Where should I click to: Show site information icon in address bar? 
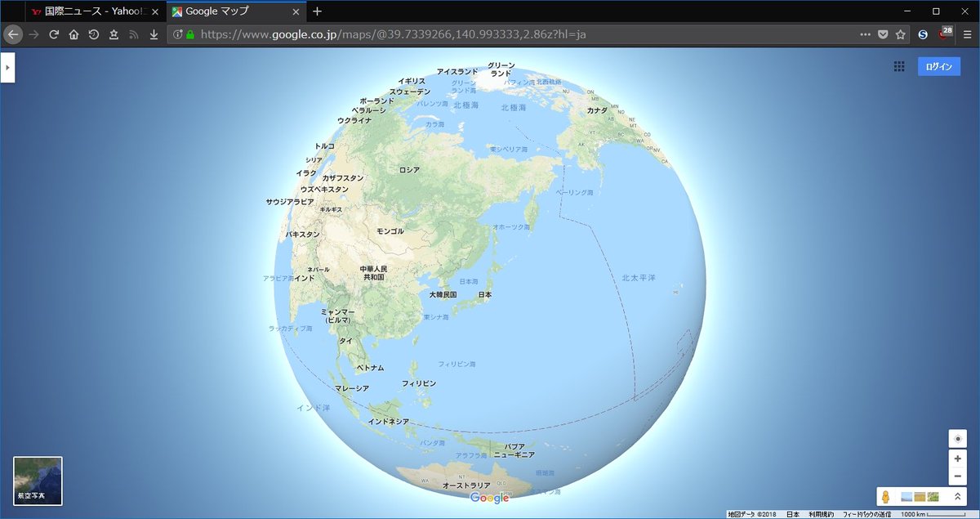[177, 34]
